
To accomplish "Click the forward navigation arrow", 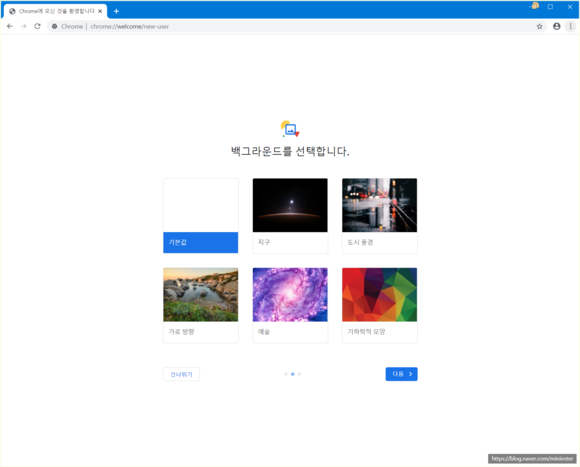I will click(24, 26).
